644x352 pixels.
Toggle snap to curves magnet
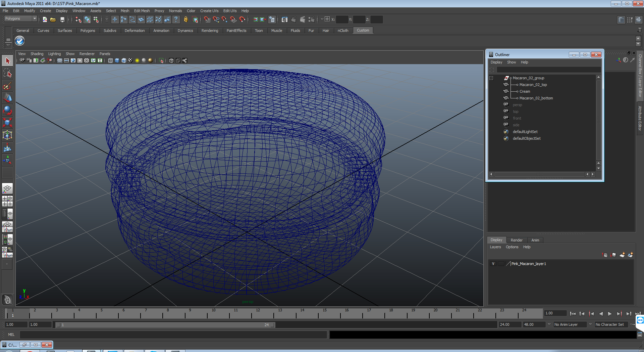point(216,20)
